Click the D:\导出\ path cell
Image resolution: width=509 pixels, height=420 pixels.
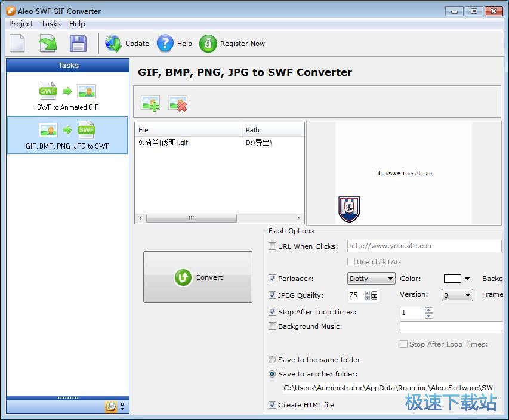click(x=259, y=143)
